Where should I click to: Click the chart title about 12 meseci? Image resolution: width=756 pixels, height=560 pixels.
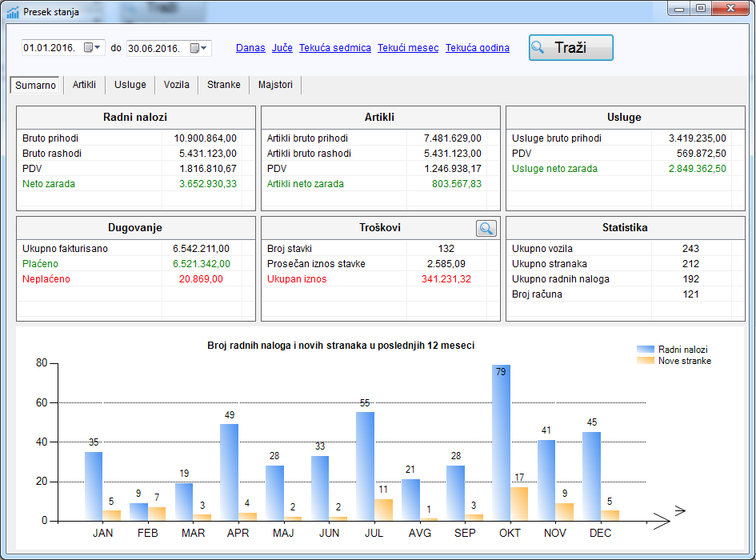(x=341, y=346)
